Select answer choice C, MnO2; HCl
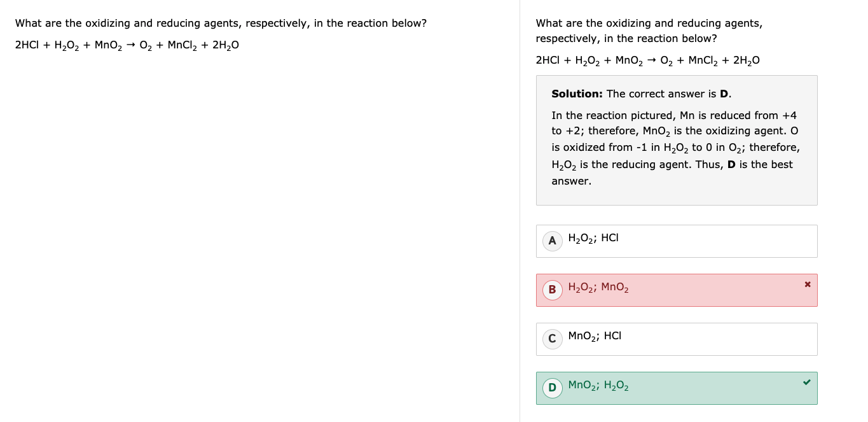 pyautogui.click(x=677, y=339)
